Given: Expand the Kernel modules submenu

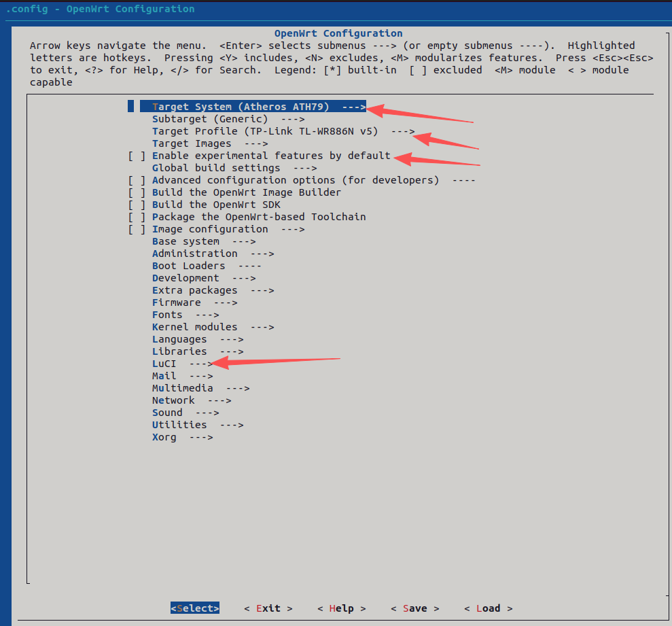Looking at the screenshot, I should click(x=213, y=327).
